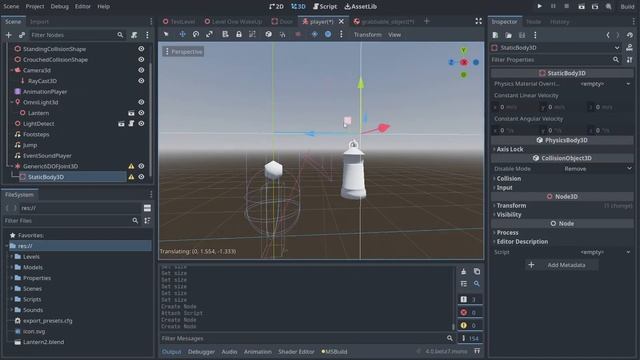Viewport: 640px width, 360px height.
Task: Click the Add Metadata button
Action: click(562, 265)
